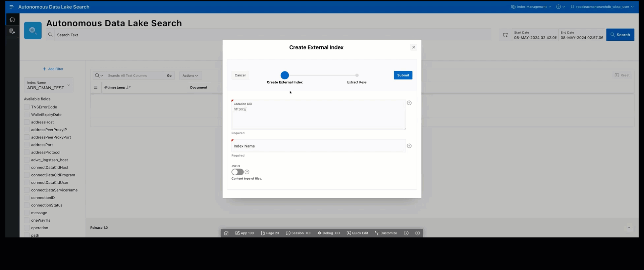
Task: Check the addressPort field checkbox
Action: pos(27,145)
